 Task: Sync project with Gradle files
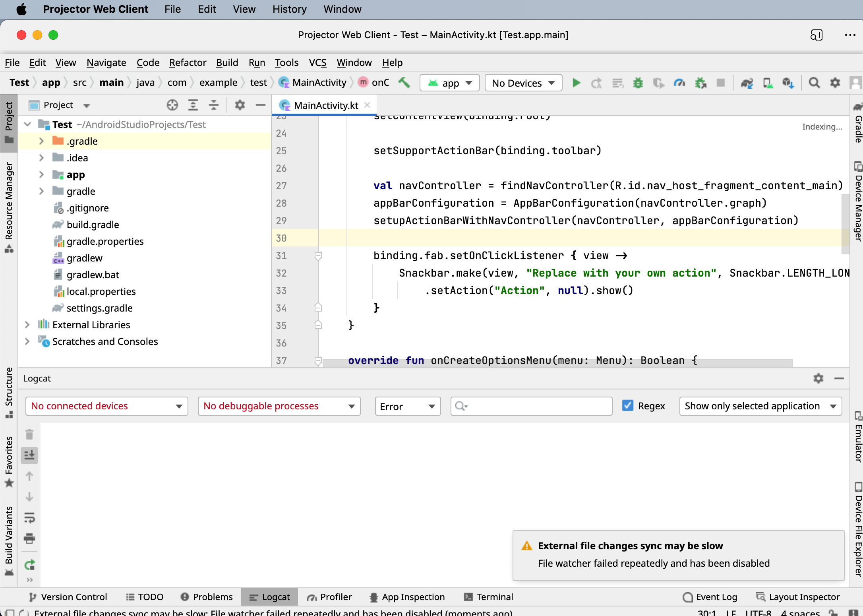pyautogui.click(x=747, y=83)
